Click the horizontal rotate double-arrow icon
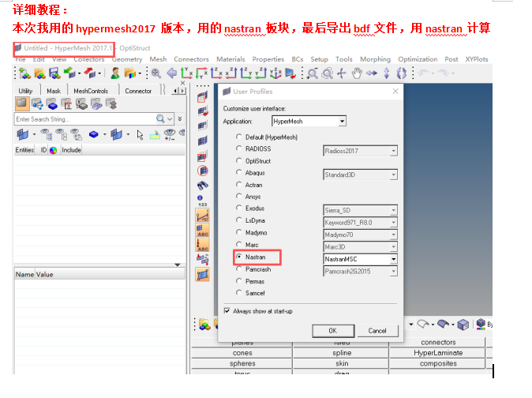This screenshot has height=398, width=532. tap(372, 73)
